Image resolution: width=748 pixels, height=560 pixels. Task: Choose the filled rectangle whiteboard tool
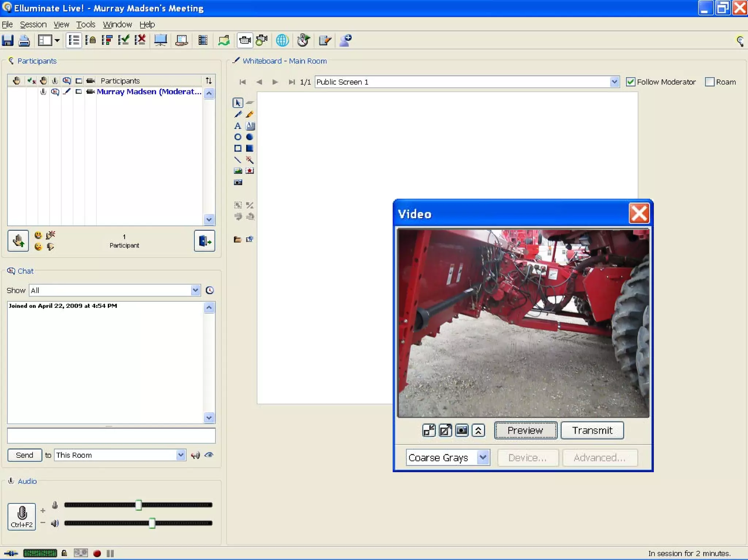coord(249,148)
